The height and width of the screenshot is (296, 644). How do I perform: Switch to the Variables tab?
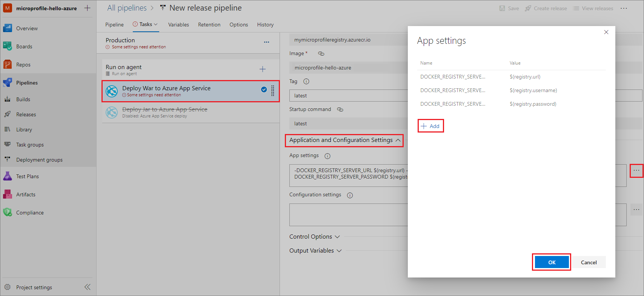click(178, 25)
